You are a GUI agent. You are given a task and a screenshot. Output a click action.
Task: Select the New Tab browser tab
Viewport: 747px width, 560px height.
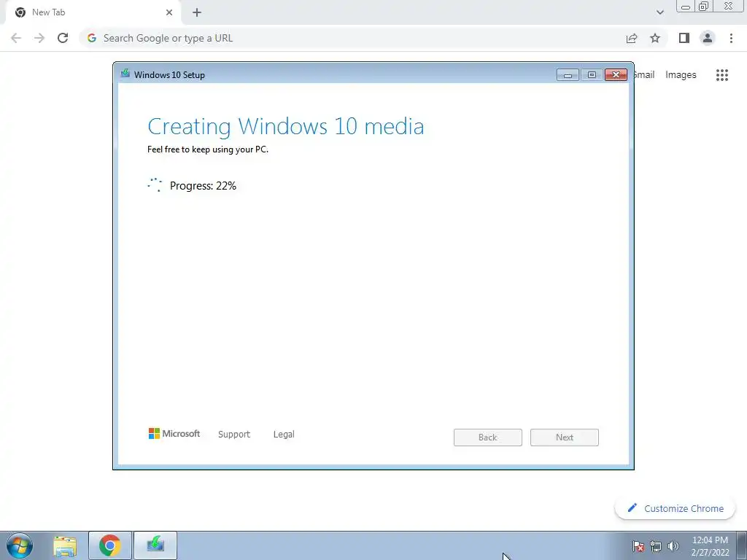[93, 12]
